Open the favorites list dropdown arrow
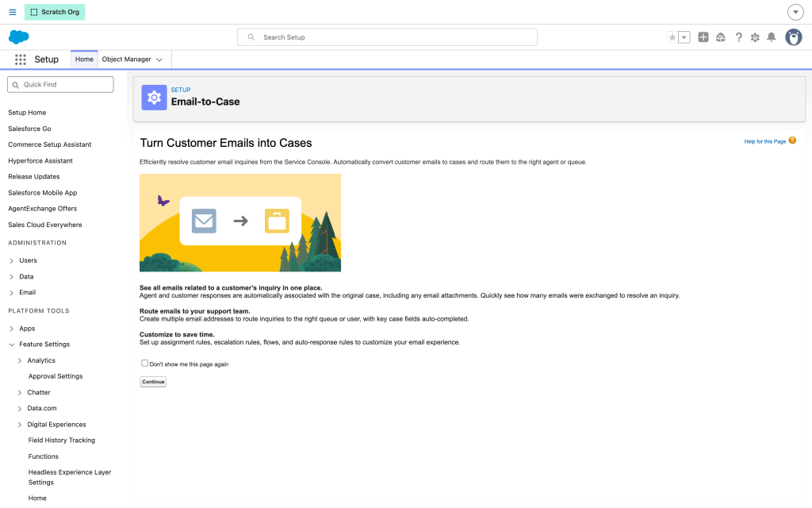812x508 pixels. tap(684, 37)
